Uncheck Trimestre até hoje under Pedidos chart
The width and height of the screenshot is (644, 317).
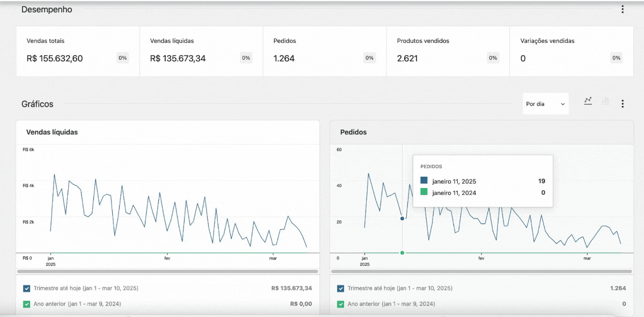341,289
